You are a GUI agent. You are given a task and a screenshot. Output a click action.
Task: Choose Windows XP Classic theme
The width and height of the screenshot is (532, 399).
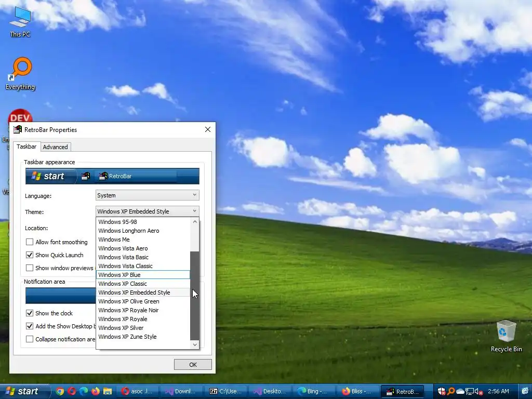[x=143, y=284]
